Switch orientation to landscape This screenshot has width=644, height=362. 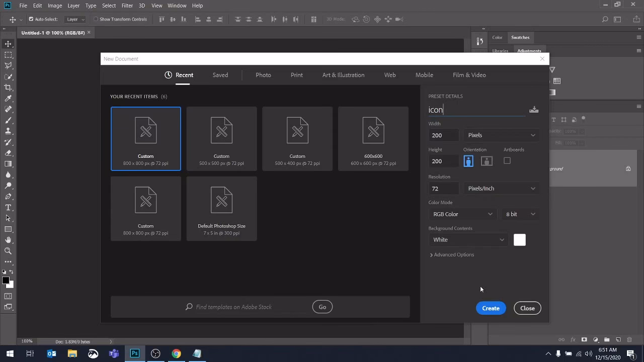486,160
